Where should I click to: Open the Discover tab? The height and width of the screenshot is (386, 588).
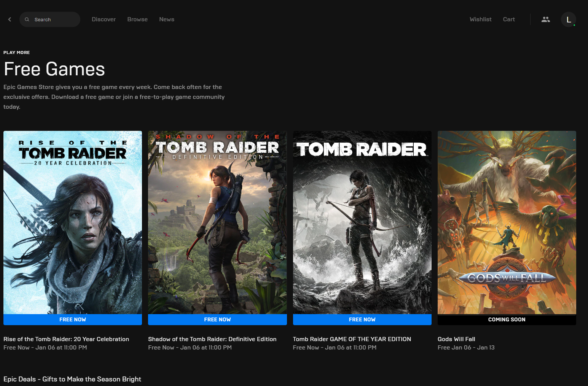coord(104,19)
